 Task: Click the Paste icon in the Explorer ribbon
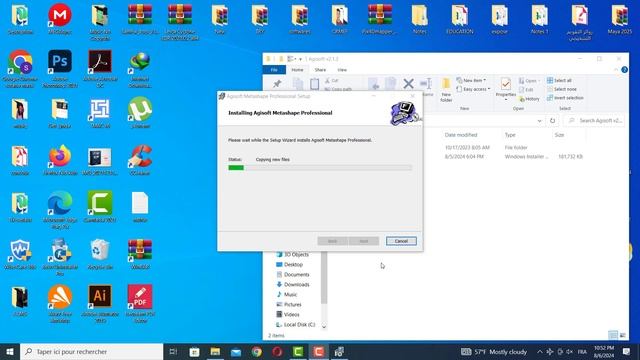(x=314, y=84)
